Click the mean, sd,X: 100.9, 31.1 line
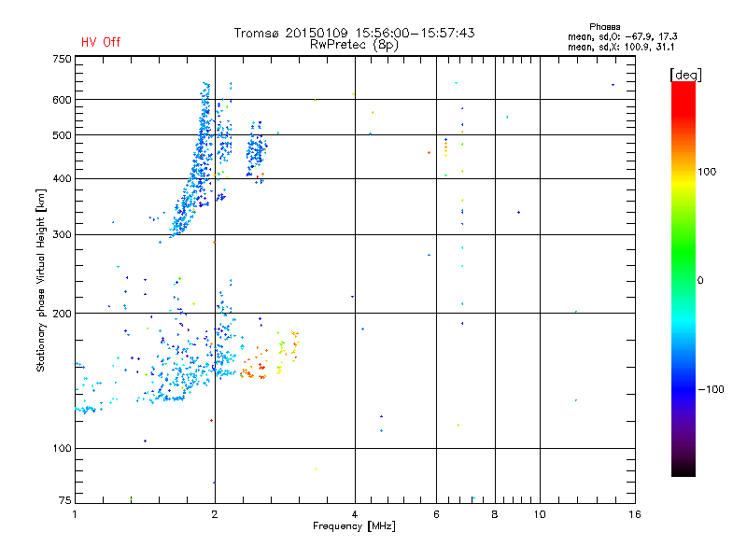Screen dimensions: 747x560 coord(621,47)
